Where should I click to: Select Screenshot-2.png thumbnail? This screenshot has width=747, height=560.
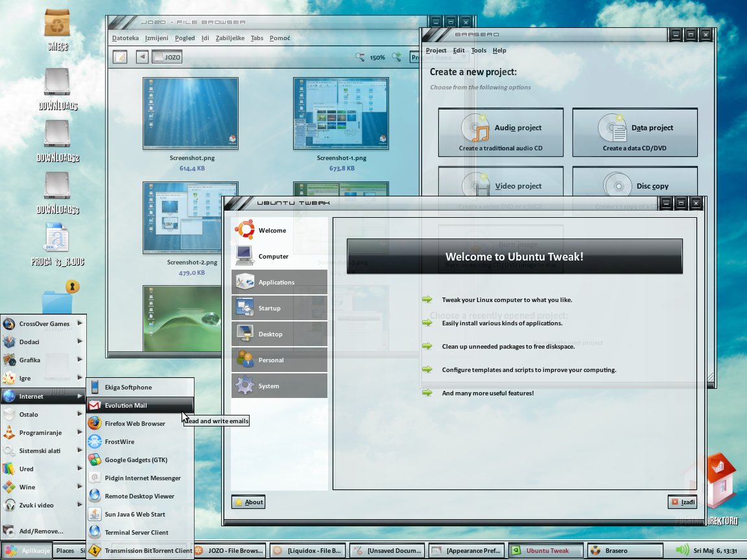pyautogui.click(x=191, y=218)
